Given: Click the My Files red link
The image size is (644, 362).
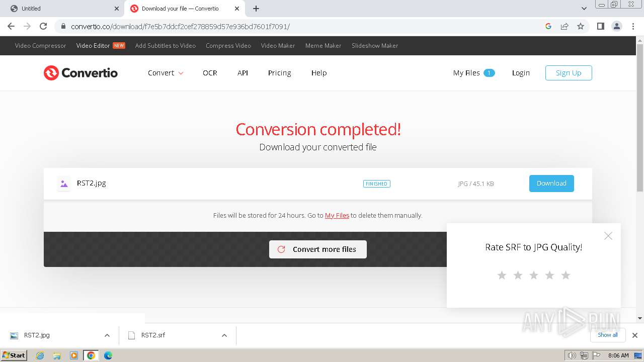Looking at the screenshot, I should pyautogui.click(x=337, y=215).
